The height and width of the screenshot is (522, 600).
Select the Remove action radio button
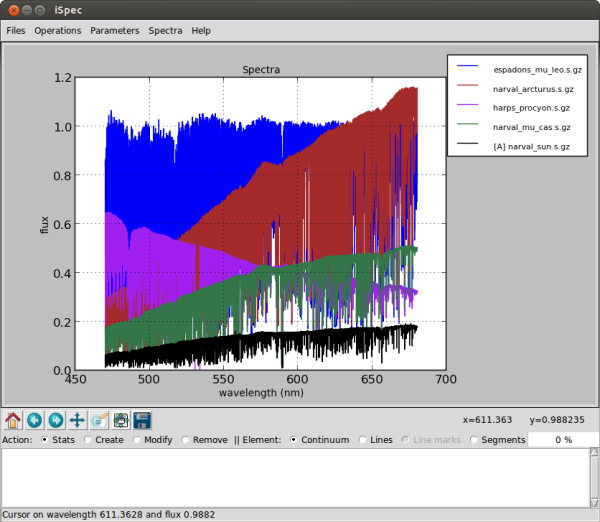click(186, 440)
